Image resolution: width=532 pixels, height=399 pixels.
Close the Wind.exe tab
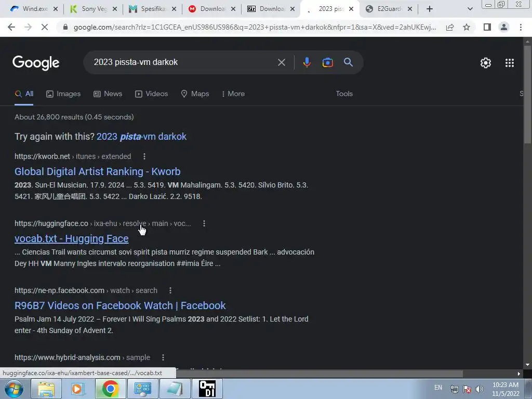[x=56, y=9]
